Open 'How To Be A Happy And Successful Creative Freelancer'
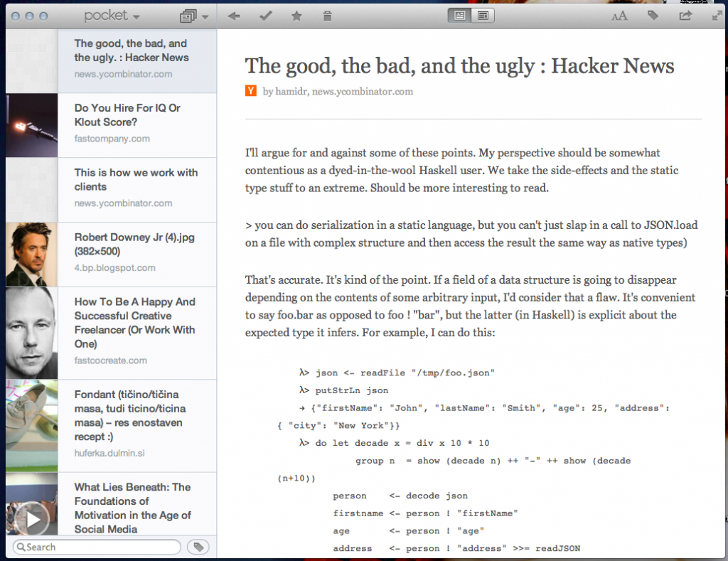728x561 pixels. (112, 333)
